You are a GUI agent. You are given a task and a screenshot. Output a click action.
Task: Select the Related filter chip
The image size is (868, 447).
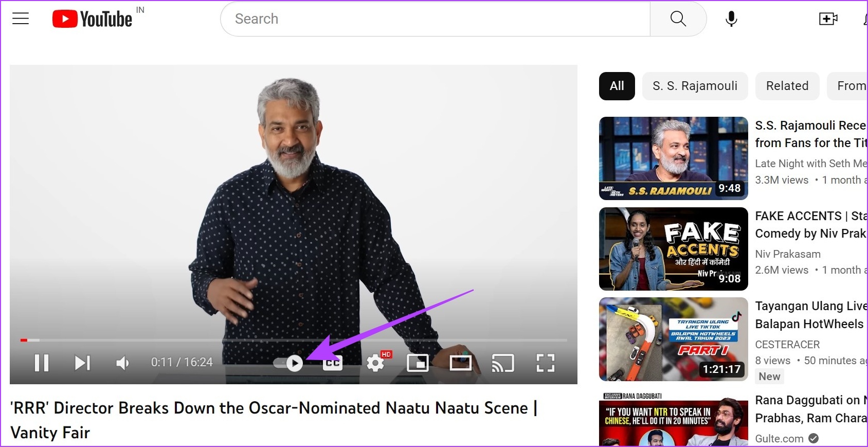coord(787,86)
